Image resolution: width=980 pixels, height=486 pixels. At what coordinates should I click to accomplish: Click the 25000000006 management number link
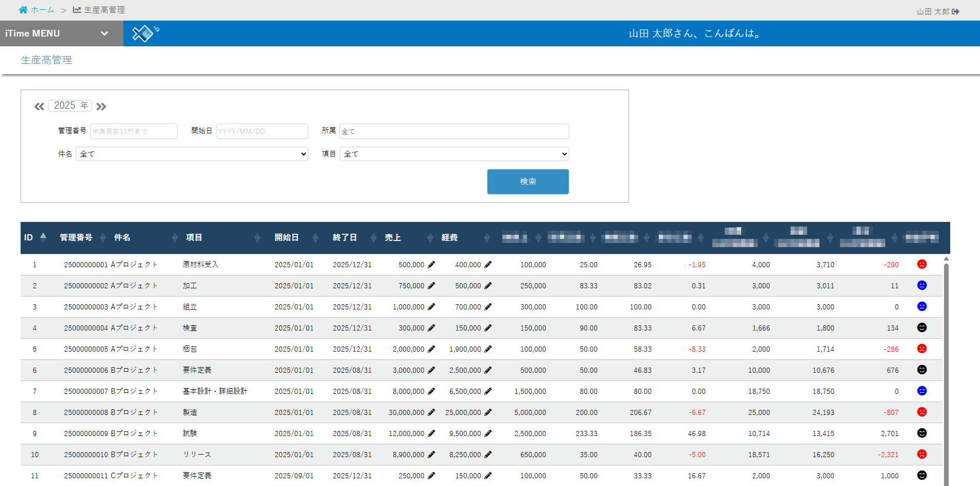[85, 370]
